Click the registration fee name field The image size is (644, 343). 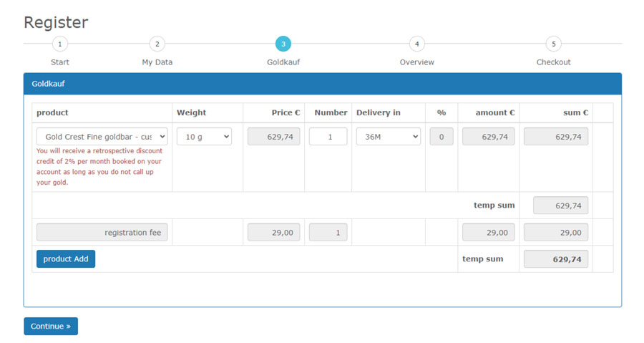pos(102,232)
